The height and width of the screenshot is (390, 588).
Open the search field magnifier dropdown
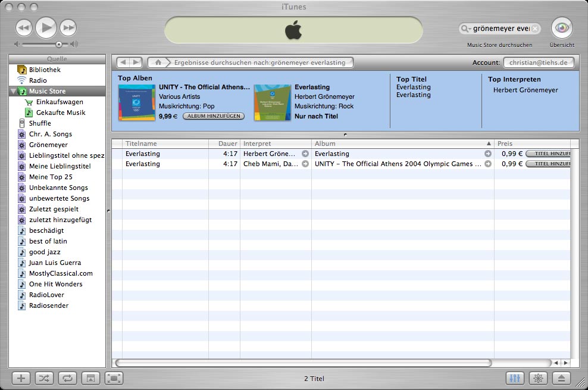pyautogui.click(x=466, y=29)
